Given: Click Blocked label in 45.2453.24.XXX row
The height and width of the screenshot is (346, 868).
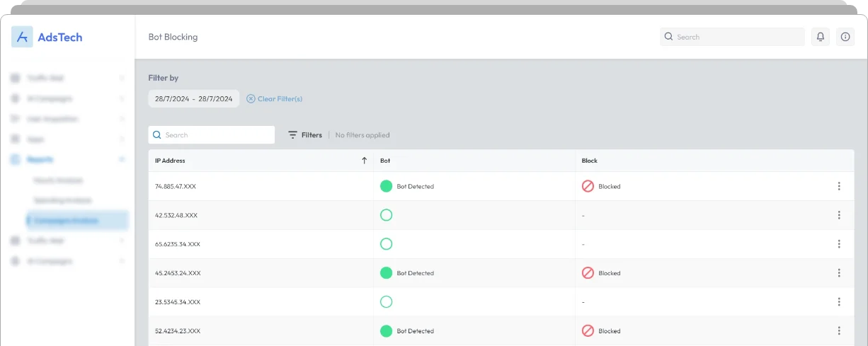Looking at the screenshot, I should [610, 273].
